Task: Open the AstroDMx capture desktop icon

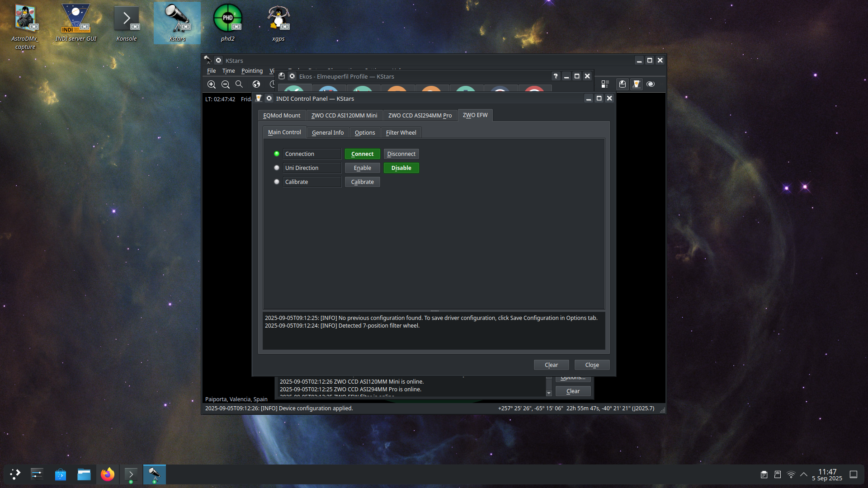Action: (25, 26)
